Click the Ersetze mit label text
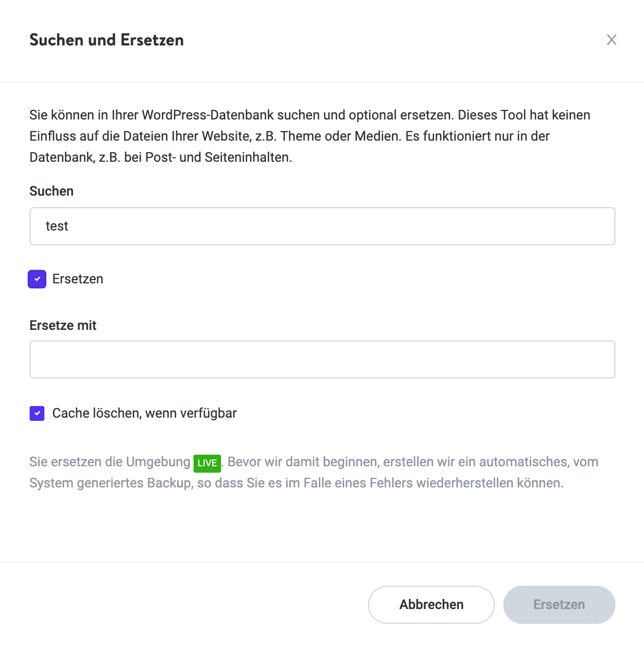The width and height of the screenshot is (644, 645). point(62,325)
